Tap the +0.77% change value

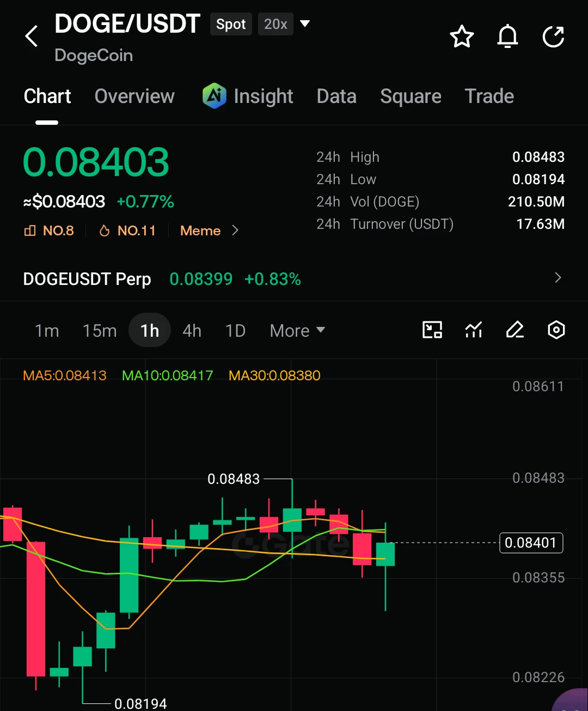(145, 202)
